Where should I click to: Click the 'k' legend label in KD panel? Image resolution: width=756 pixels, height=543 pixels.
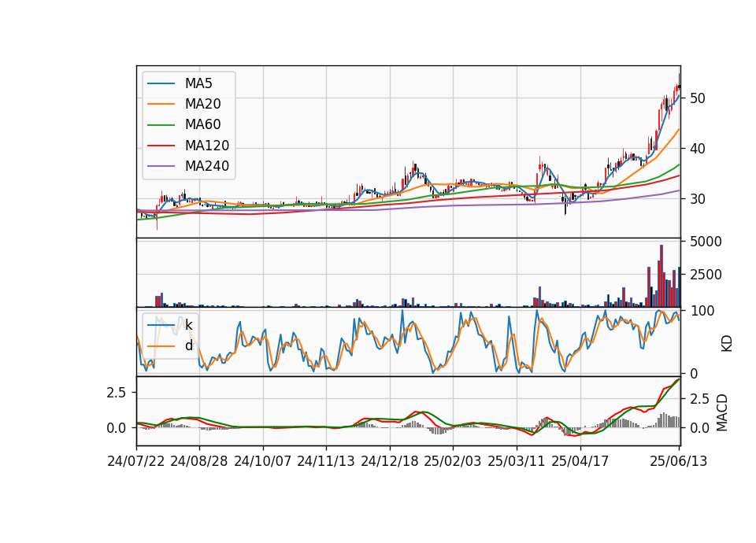click(188, 325)
